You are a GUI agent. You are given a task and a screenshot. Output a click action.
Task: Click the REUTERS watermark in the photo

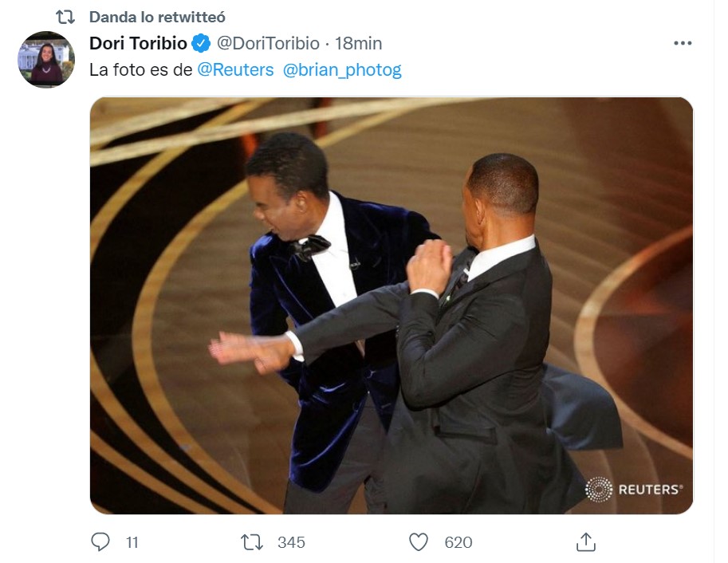[x=634, y=490]
